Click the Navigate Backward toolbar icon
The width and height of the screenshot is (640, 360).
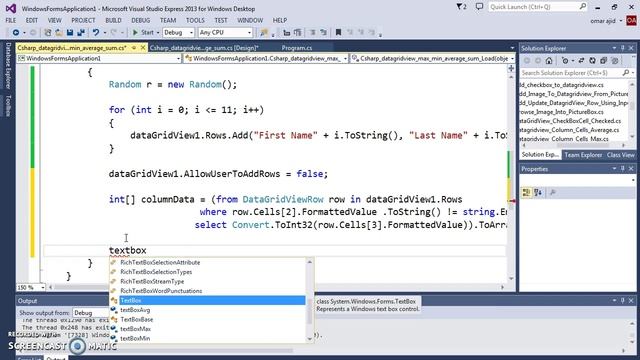tap(16, 32)
